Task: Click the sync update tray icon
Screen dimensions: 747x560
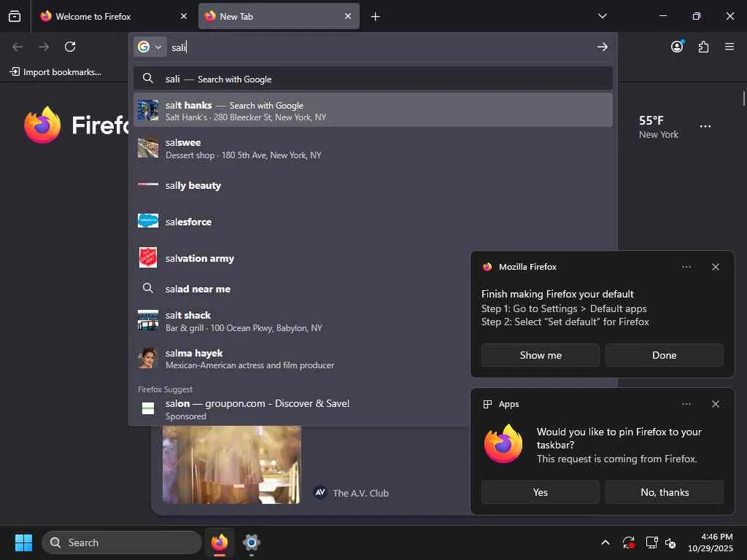Action: tap(628, 542)
